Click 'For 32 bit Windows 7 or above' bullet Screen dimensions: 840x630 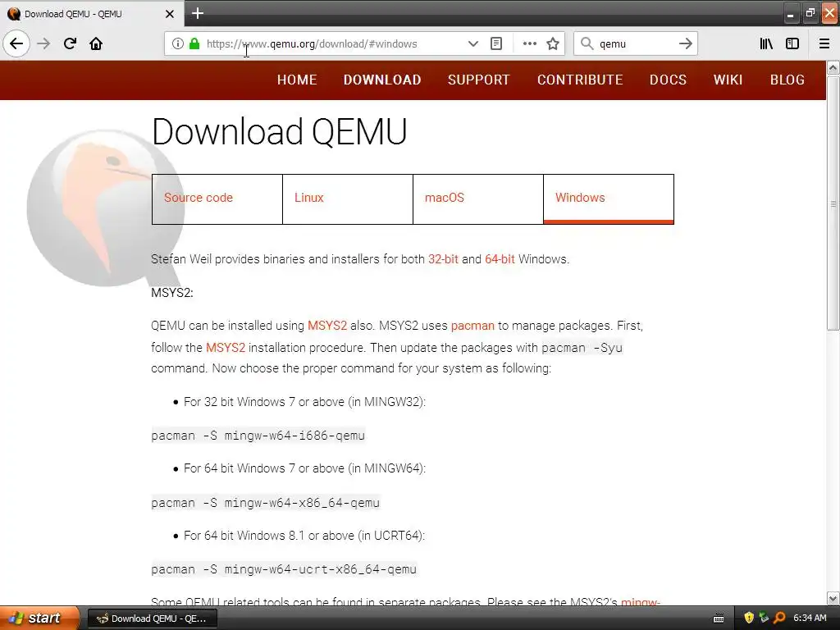305,402
